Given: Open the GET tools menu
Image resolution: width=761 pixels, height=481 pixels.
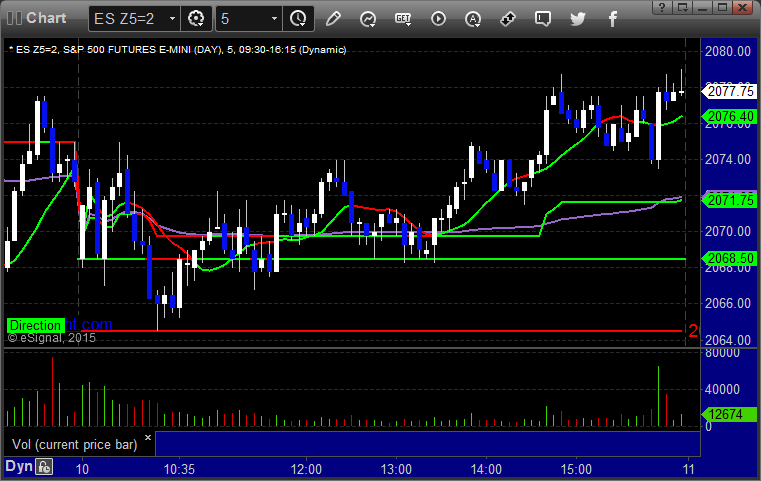Looking at the screenshot, I should point(403,19).
